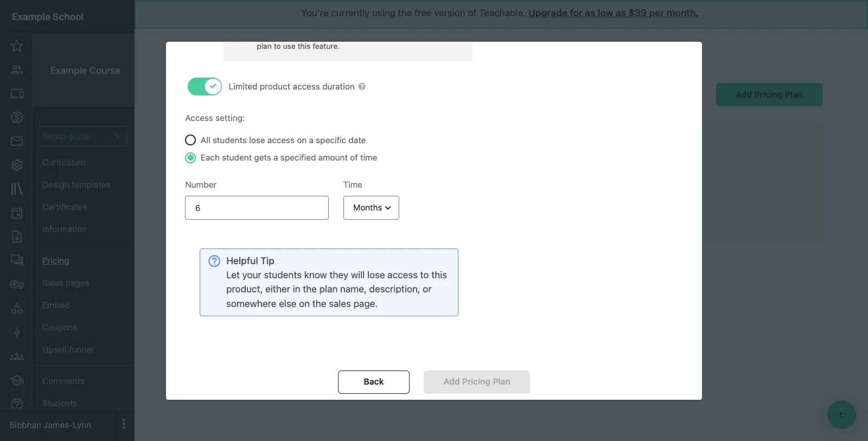Open the round chat widget button
Screen dimensions: 868x441
coord(841,415)
